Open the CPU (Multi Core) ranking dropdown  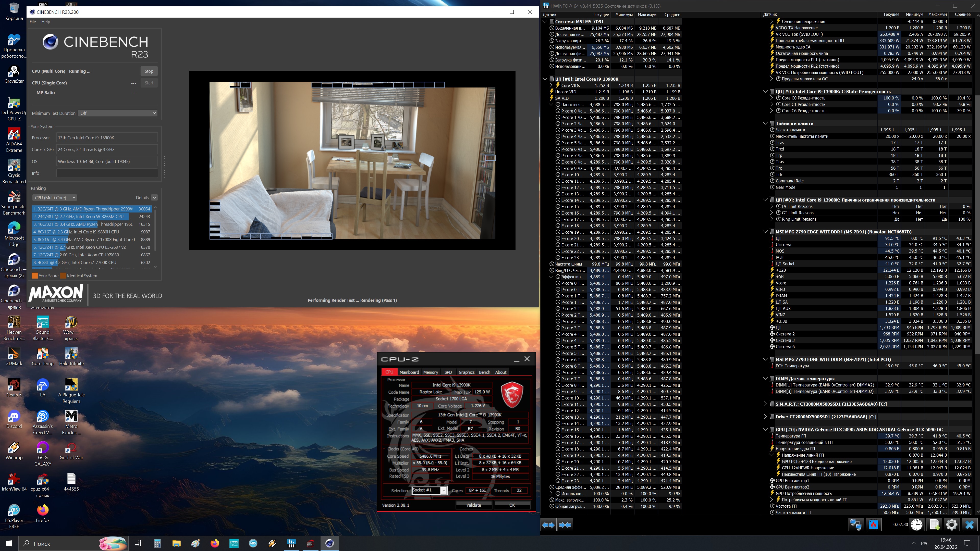click(55, 197)
